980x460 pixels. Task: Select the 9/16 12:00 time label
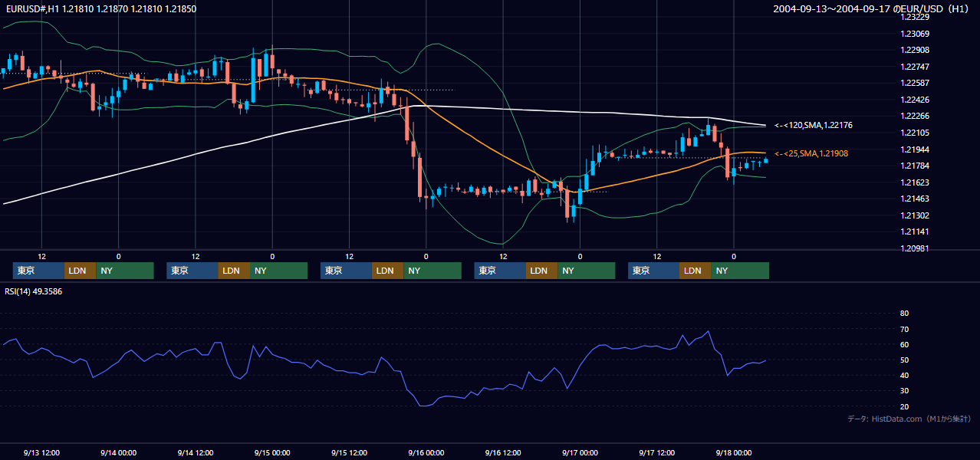pos(503,452)
